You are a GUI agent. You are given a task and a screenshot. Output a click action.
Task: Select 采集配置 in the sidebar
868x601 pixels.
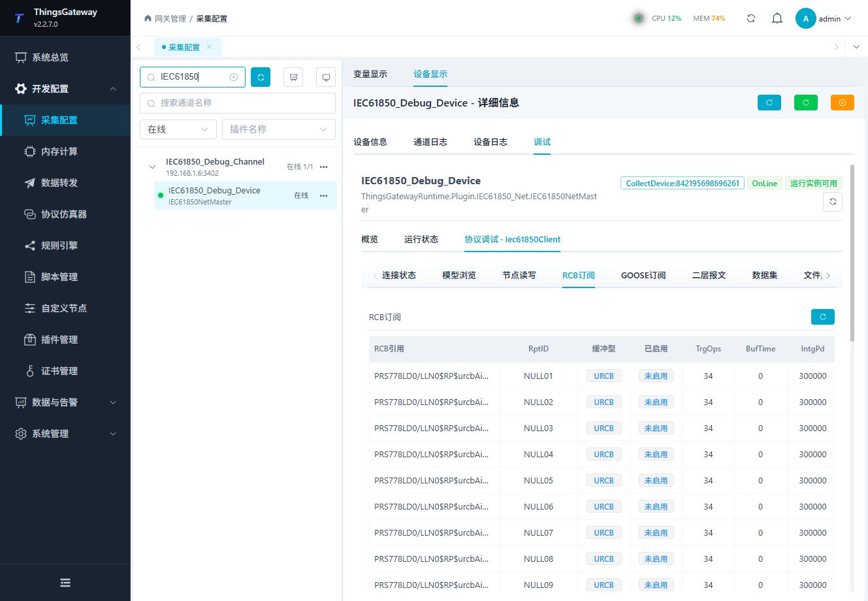(x=65, y=120)
